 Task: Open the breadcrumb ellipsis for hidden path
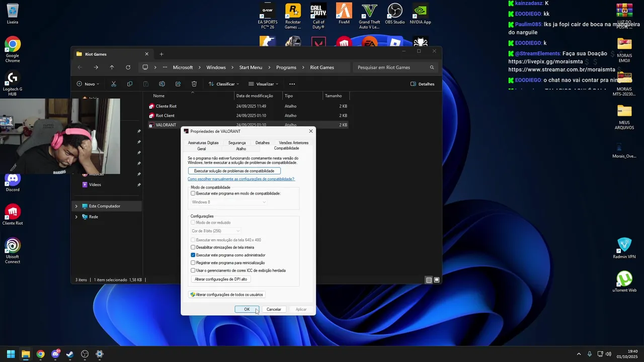point(165,67)
